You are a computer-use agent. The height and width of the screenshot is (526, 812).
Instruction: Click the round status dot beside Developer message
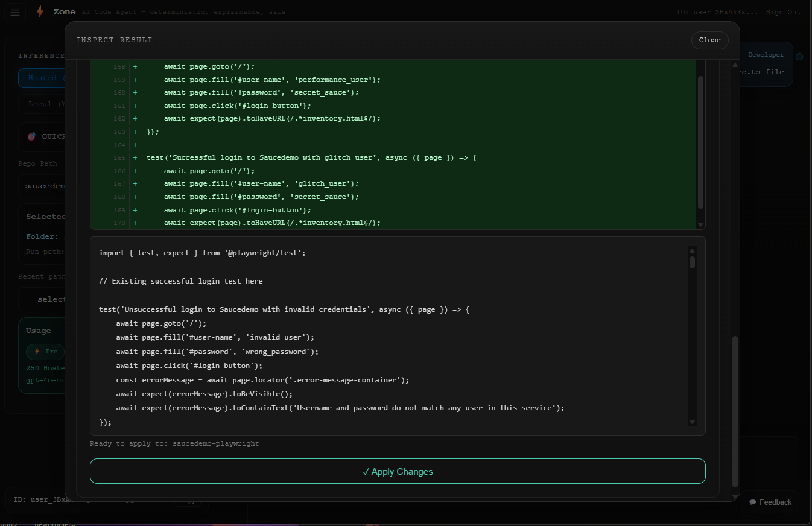[x=799, y=57]
